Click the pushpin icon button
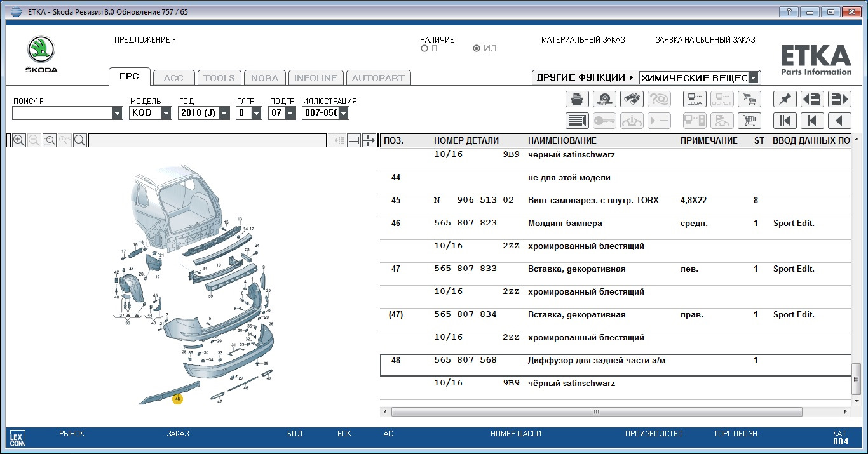This screenshot has height=454, width=868. (785, 99)
